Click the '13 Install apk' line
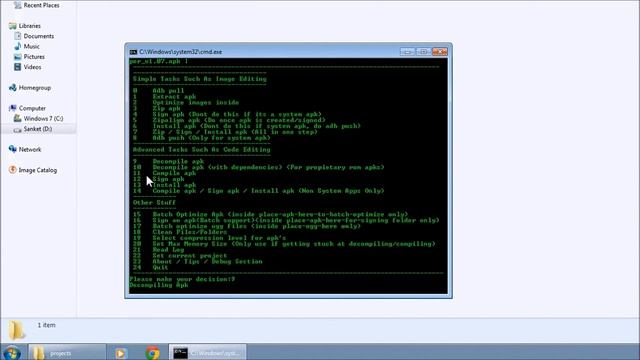Screen dimensions: 640x360 [x=164, y=185]
